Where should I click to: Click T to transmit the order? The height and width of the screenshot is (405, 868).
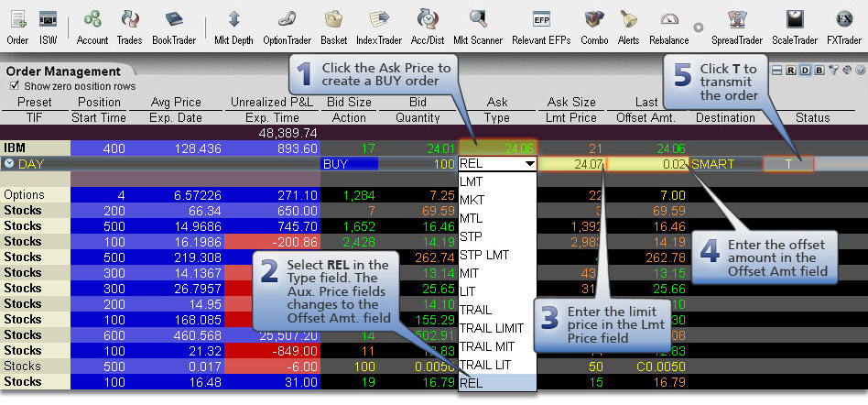pos(787,164)
